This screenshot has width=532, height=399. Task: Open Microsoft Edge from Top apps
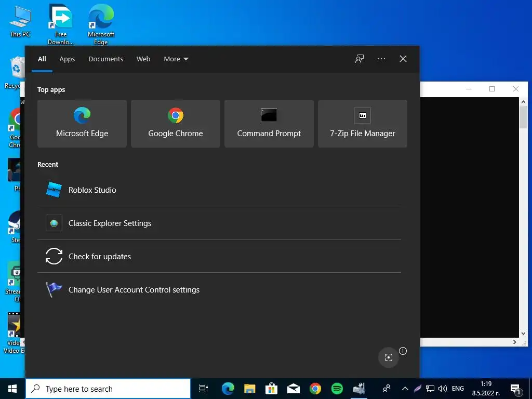pos(82,124)
